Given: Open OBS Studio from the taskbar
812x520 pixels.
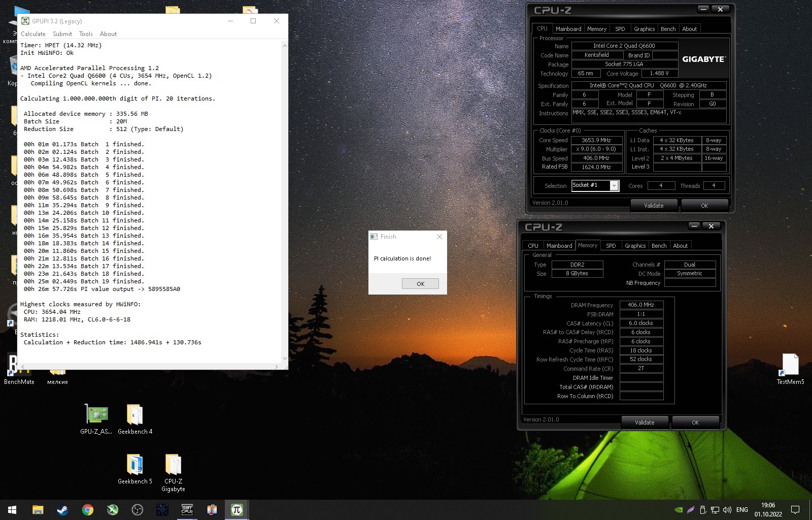Looking at the screenshot, I should tap(137, 510).
